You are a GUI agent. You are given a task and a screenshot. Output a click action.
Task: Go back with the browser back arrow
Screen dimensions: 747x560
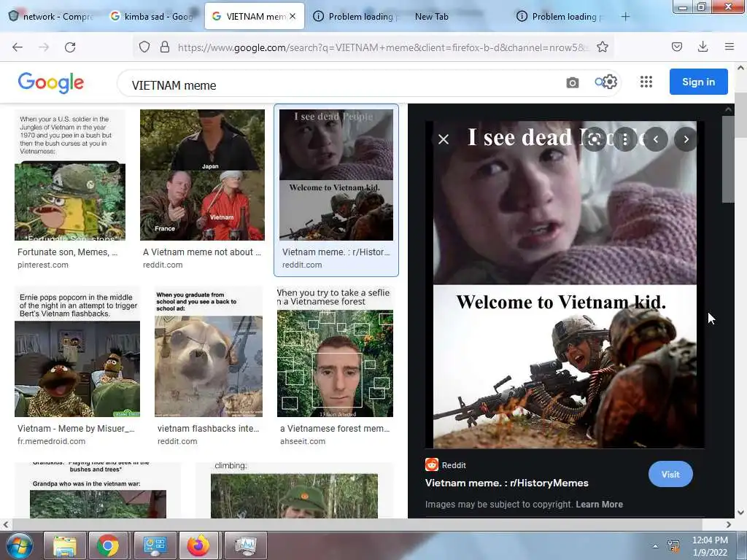[18, 47]
